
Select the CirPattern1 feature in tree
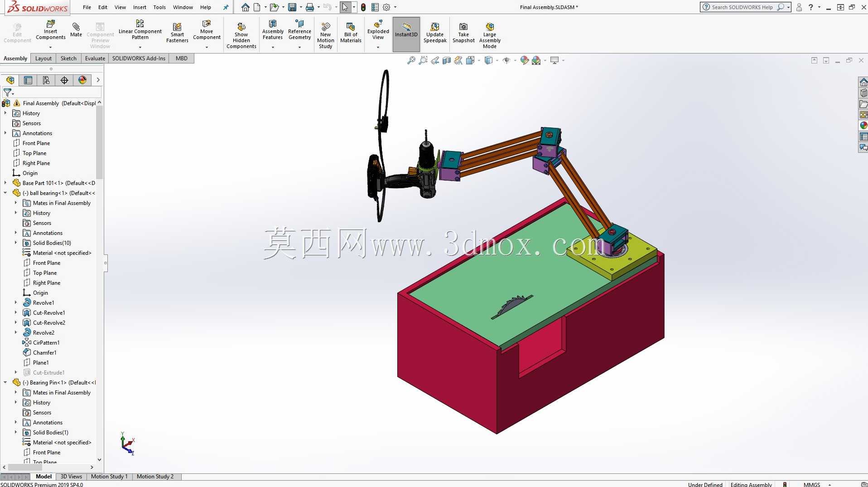pyautogui.click(x=46, y=343)
